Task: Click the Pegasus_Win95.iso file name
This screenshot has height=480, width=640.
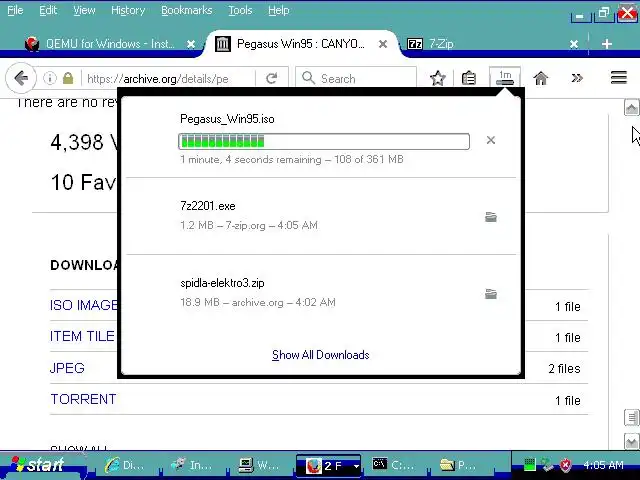Action: point(227,119)
